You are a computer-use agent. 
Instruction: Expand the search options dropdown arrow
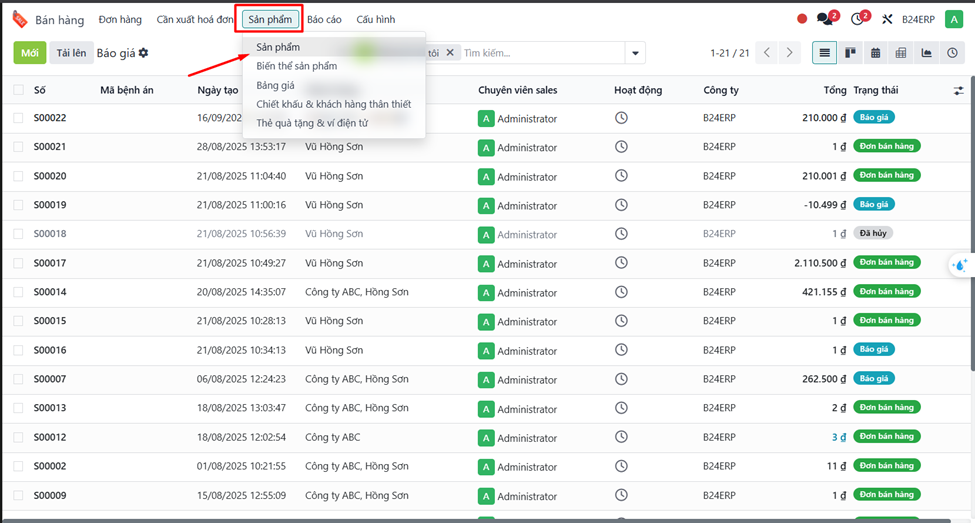(x=634, y=53)
